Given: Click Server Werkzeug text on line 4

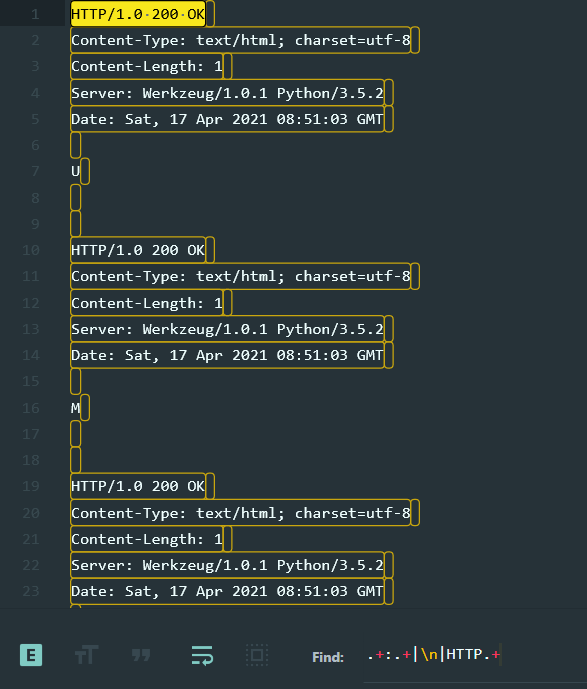Looking at the screenshot, I should [x=227, y=93].
